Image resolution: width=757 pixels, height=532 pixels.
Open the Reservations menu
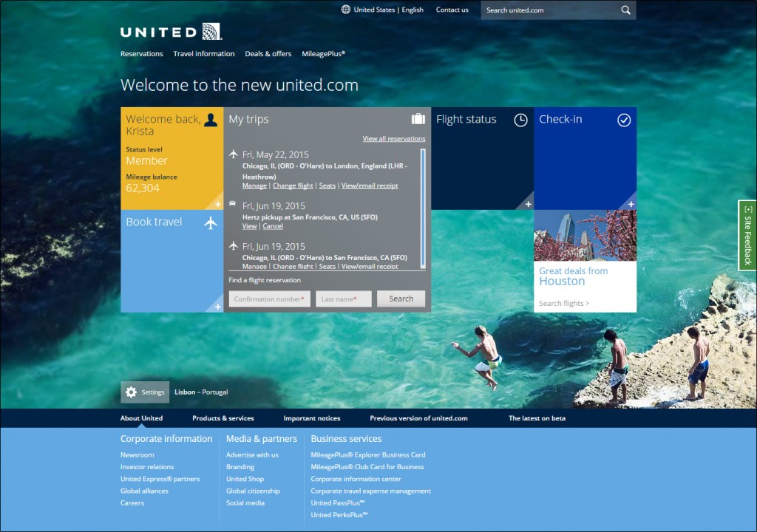click(141, 54)
